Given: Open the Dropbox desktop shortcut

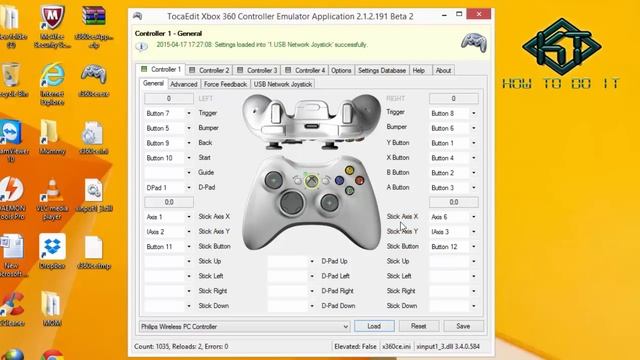Looking at the screenshot, I should pos(52,251).
